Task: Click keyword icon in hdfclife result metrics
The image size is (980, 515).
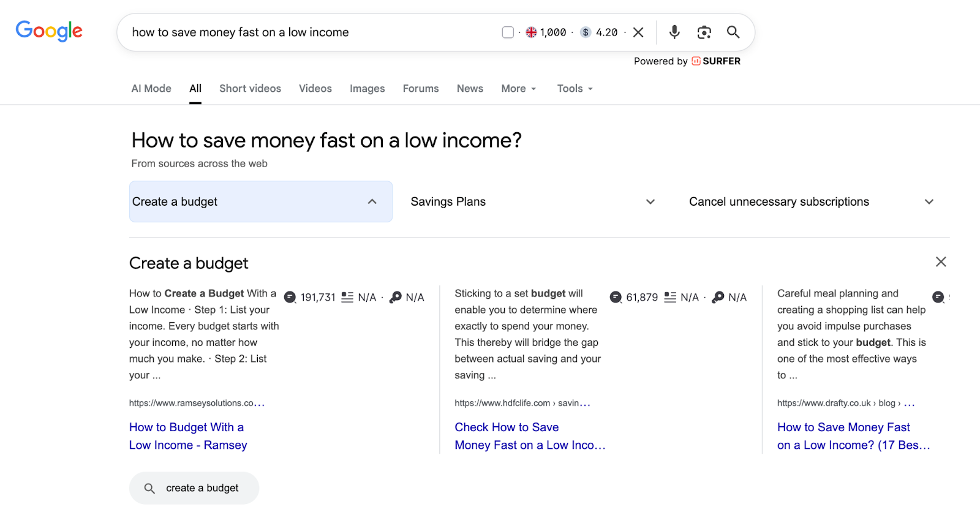Action: 718,297
